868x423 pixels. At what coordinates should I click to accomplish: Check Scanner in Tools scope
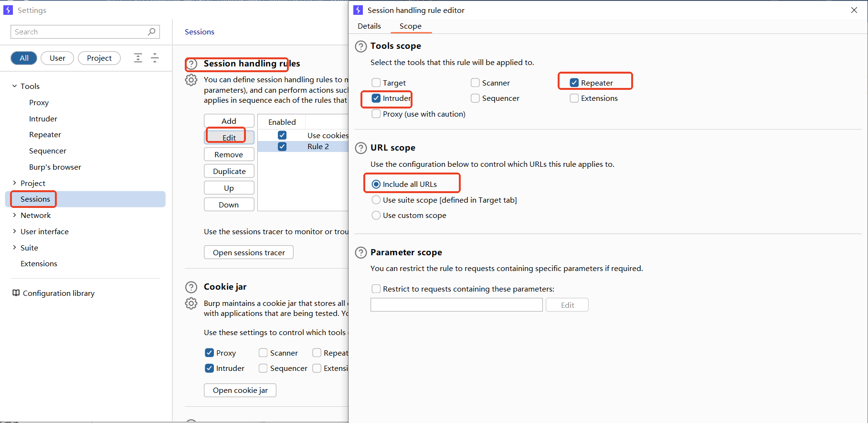coord(475,83)
